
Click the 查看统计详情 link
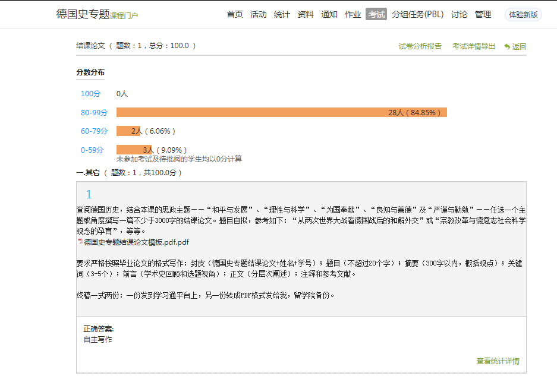point(498,361)
